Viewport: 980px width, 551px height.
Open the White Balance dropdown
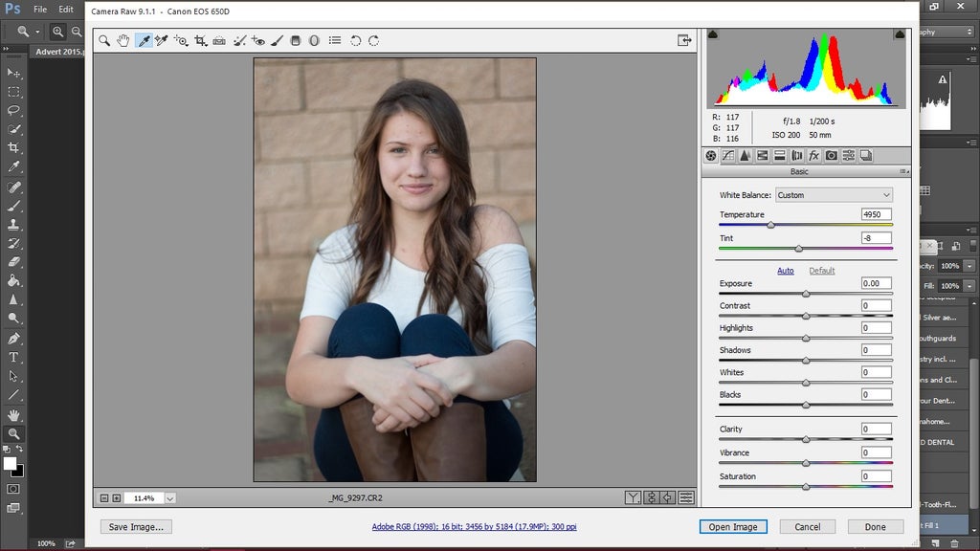[x=833, y=194]
